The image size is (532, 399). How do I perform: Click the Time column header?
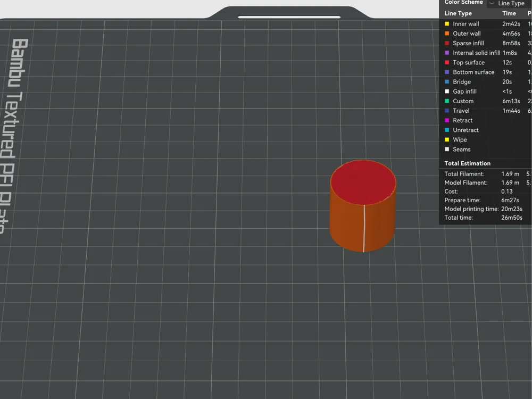point(509,13)
